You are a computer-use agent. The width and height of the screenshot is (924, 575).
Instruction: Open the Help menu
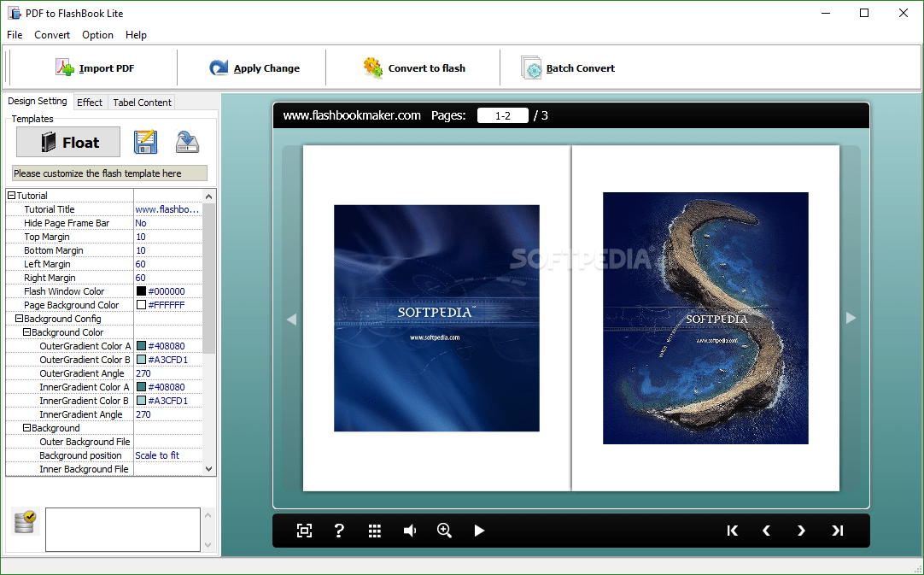point(136,35)
